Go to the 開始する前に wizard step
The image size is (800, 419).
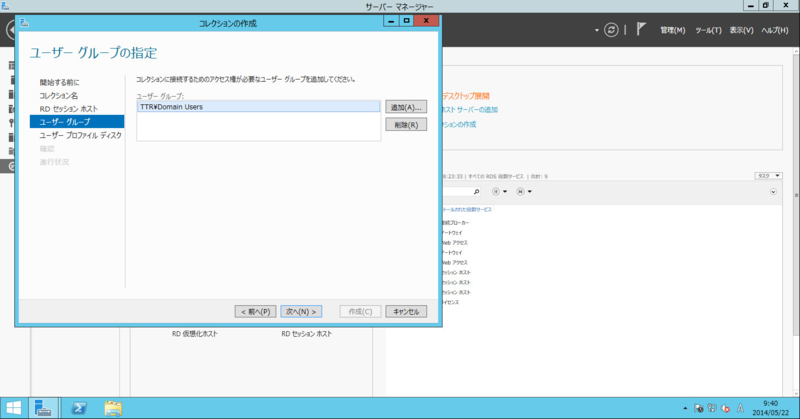(x=60, y=82)
